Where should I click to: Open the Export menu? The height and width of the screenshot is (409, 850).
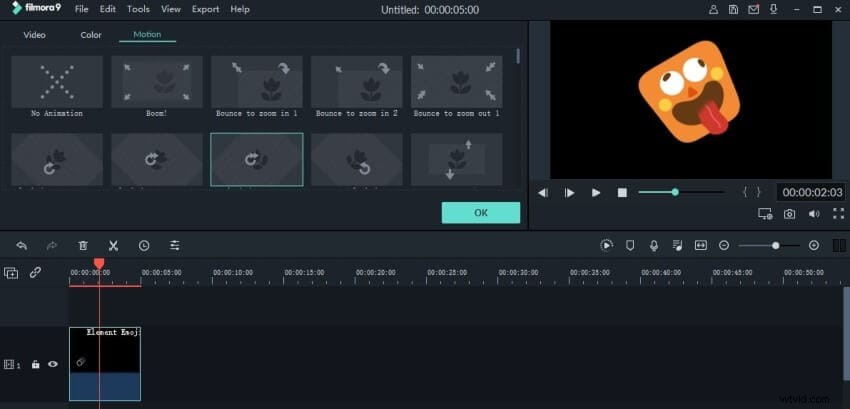(205, 9)
